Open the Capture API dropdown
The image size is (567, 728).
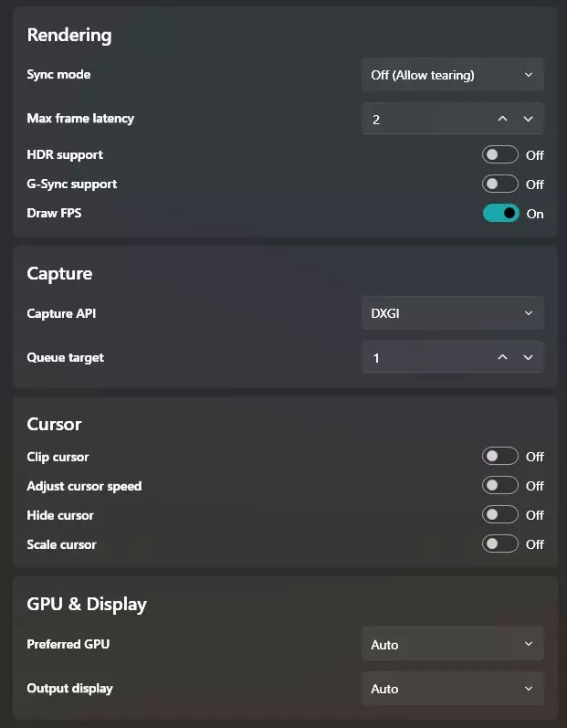pyautogui.click(x=452, y=313)
